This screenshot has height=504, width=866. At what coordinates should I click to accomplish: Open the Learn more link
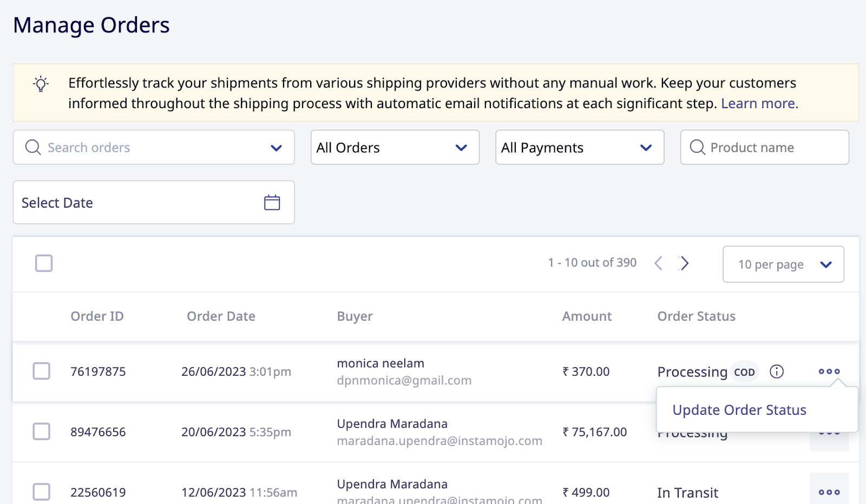tap(759, 103)
